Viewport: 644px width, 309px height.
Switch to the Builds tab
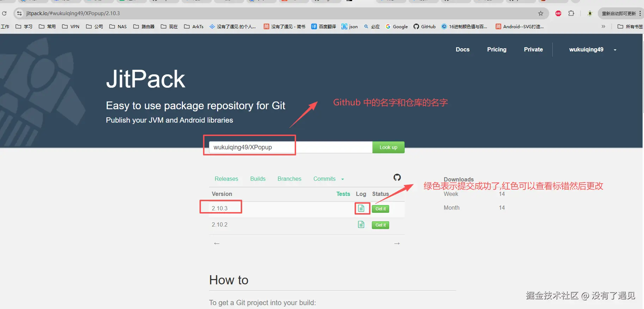click(258, 179)
